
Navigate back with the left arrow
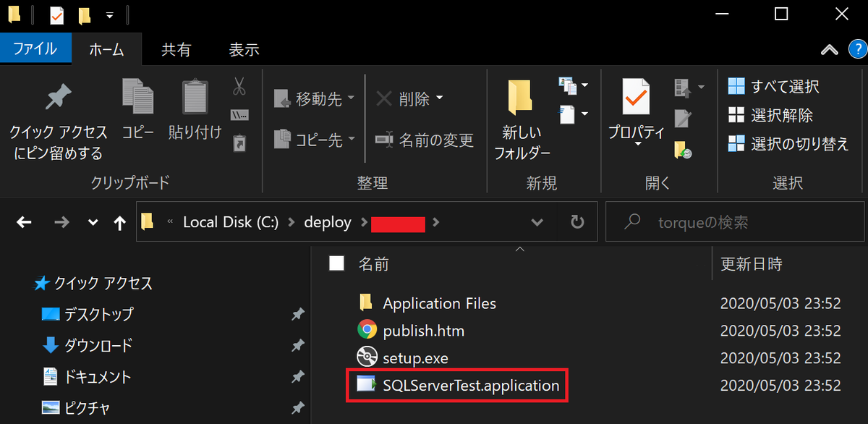24,223
